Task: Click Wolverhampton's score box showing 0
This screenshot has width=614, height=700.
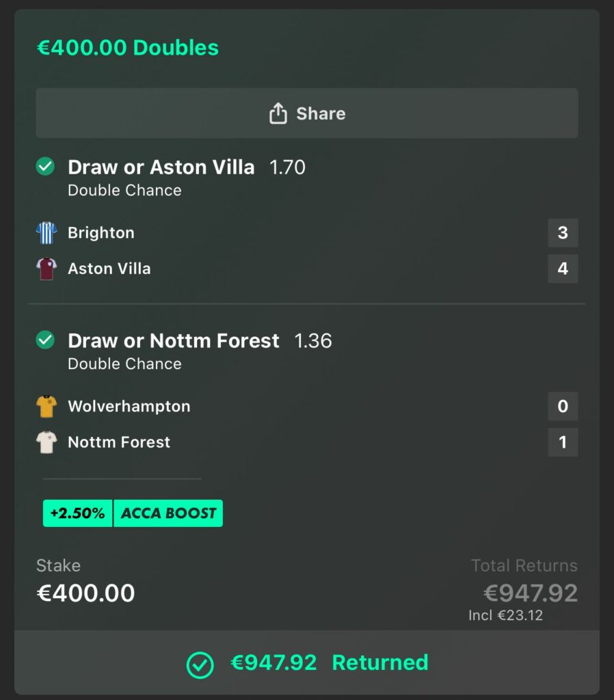Action: pos(563,407)
